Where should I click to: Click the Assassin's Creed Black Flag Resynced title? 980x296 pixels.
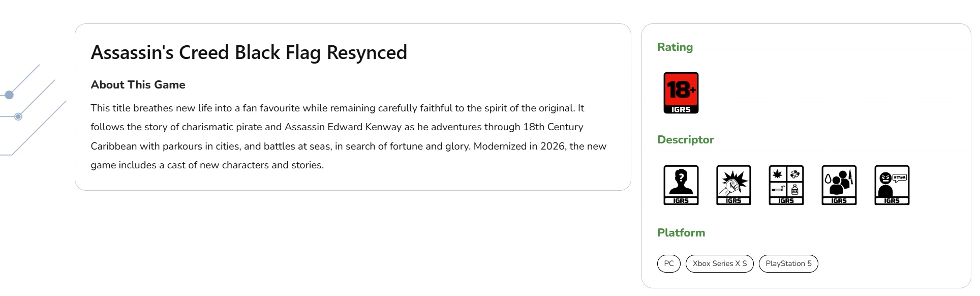tap(249, 52)
